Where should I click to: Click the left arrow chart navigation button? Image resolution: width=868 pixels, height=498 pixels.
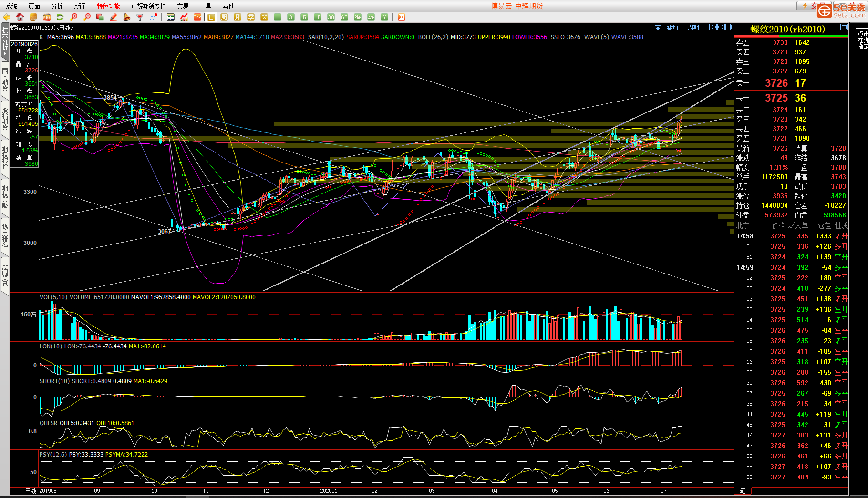point(713,27)
